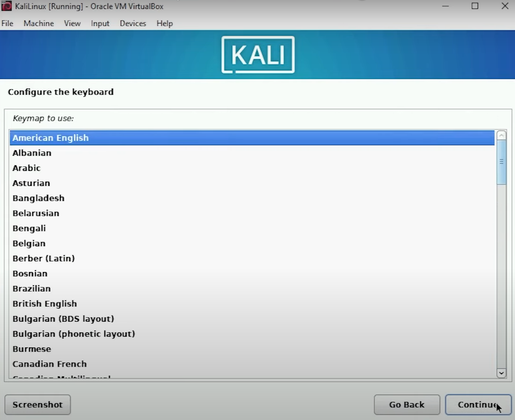This screenshot has width=515, height=420.
Task: Click the Continue button
Action: [478, 405]
